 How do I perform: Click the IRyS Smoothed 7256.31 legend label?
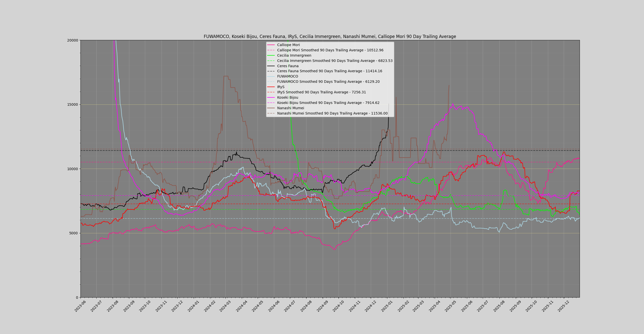point(321,92)
